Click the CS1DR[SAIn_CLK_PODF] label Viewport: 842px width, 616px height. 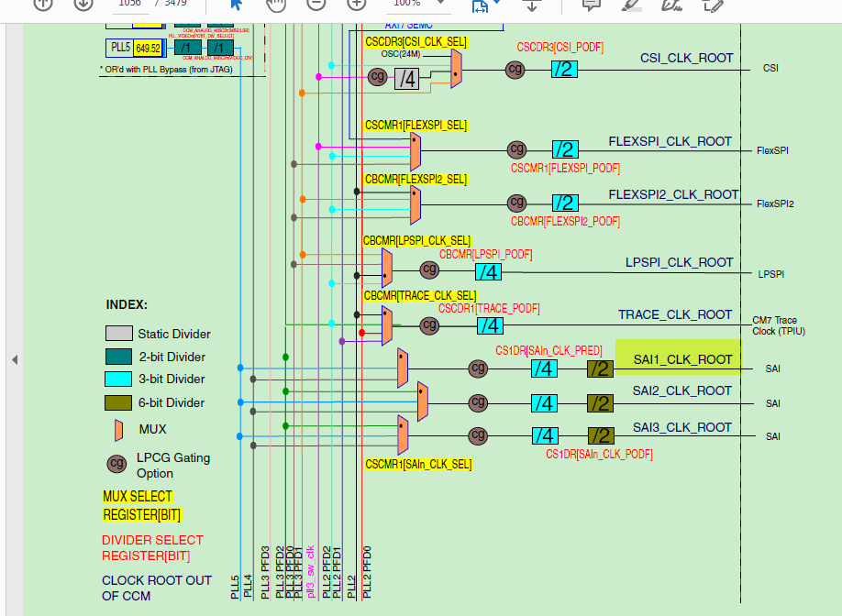click(599, 455)
